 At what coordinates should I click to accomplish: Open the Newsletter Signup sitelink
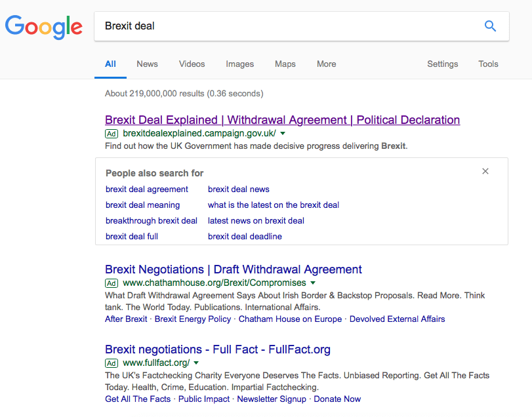click(272, 399)
